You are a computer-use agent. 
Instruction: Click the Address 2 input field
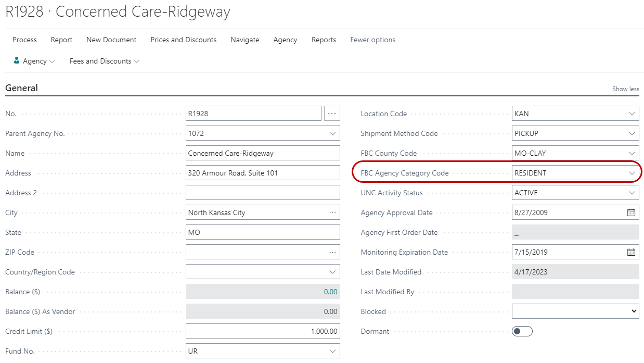[x=263, y=193]
